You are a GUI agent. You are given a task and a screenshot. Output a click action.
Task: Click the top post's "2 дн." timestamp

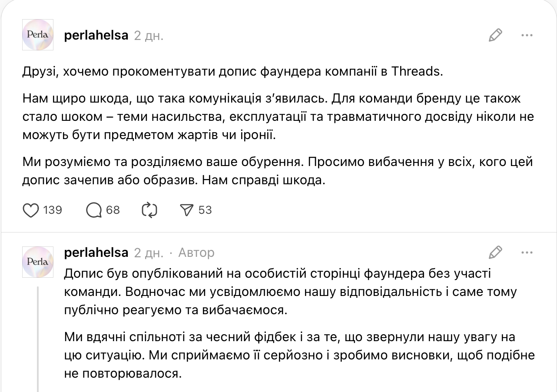click(149, 36)
